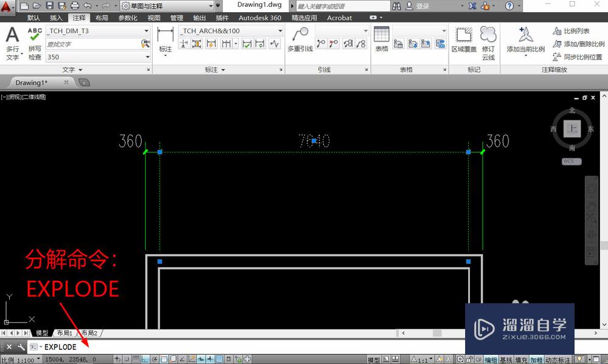Viewport: 608px width, 364px height.
Task: Click the horizontal scrollbar thumb below the canvas
Action: 437,333
